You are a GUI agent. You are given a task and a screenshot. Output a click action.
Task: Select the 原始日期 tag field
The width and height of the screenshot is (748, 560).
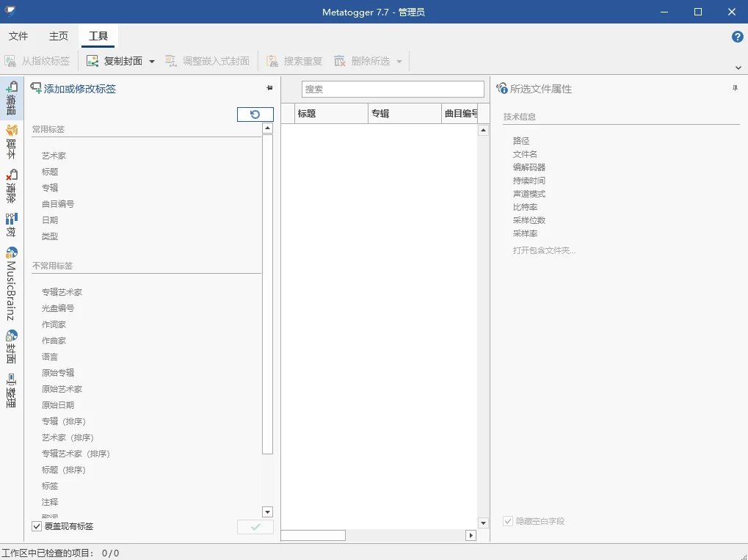(58, 405)
